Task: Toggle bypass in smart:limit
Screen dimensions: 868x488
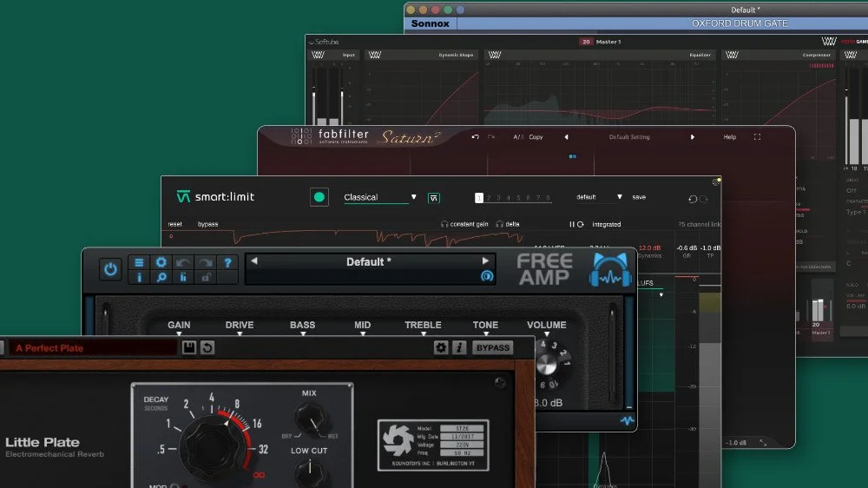Action: 207,224
